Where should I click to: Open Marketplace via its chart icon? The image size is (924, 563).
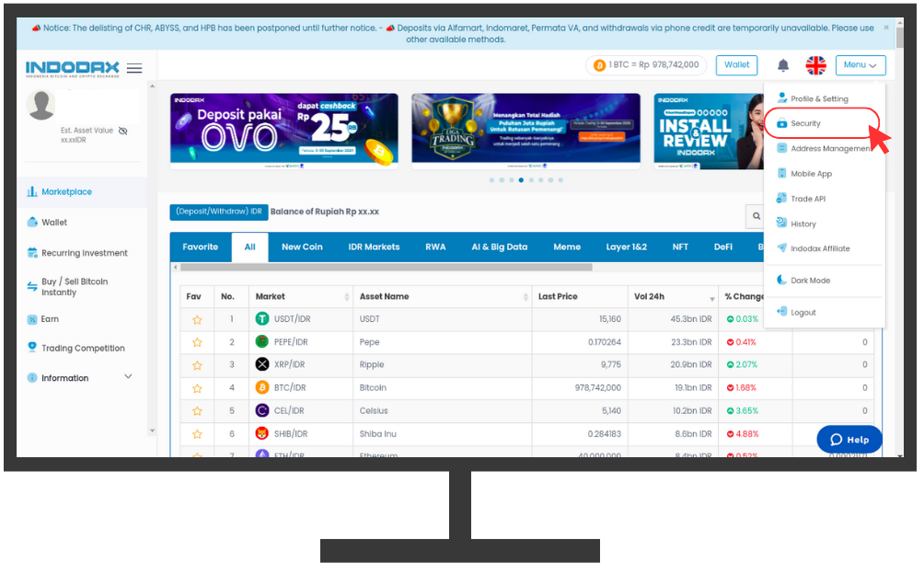[32, 191]
